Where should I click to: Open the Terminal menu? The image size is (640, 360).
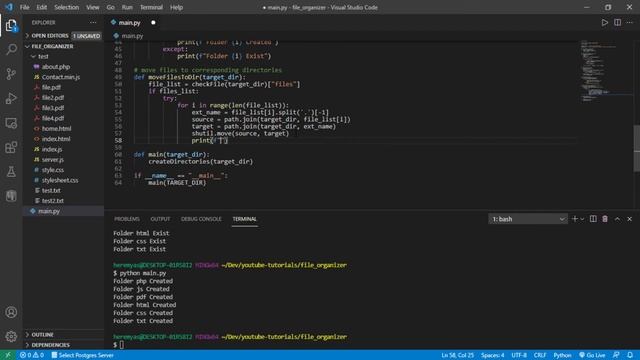[x=151, y=7]
